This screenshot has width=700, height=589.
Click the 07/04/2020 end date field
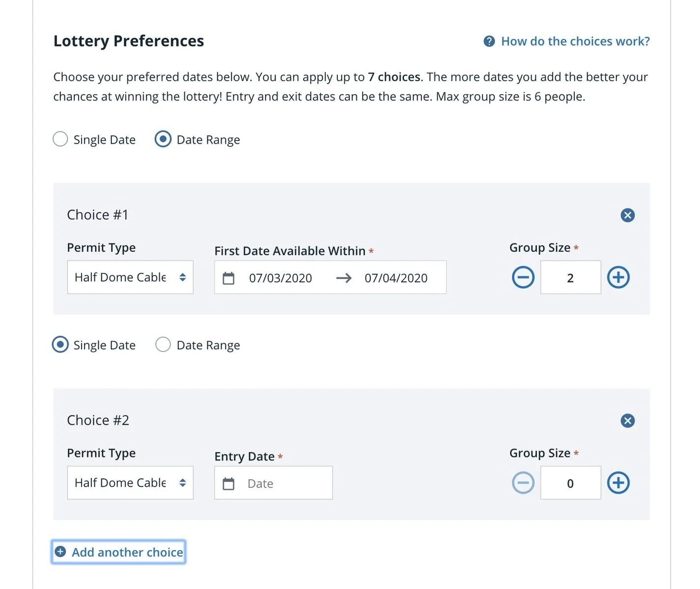pos(396,278)
